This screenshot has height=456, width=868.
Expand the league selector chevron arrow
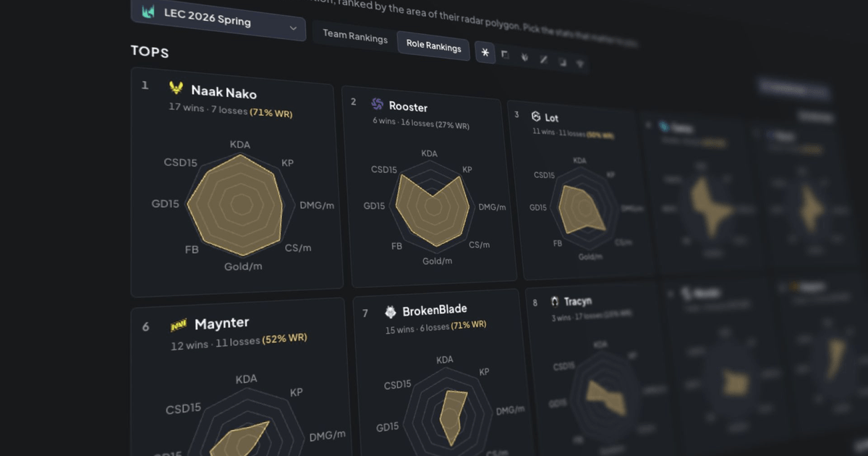coord(293,28)
